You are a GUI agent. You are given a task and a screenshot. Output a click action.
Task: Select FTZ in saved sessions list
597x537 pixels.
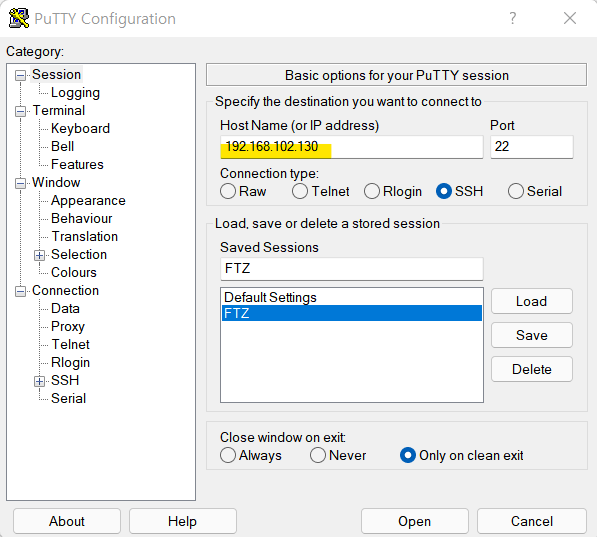tap(351, 313)
